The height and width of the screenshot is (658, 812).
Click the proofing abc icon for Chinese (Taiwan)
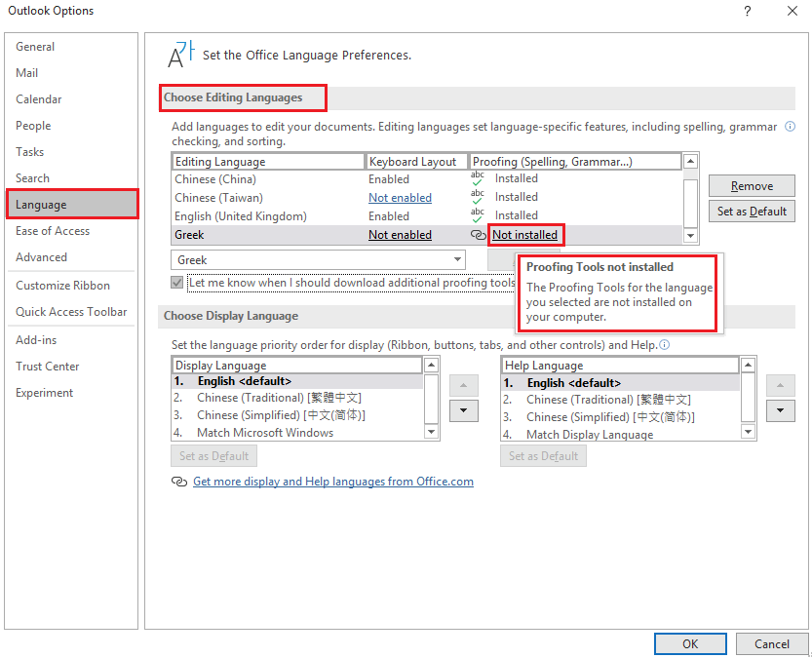(x=478, y=197)
